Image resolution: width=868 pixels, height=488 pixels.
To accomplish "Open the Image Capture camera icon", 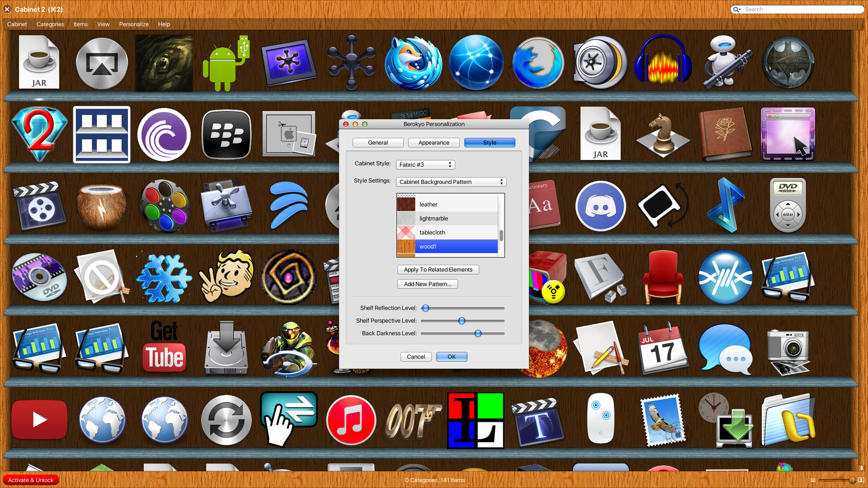I will coord(789,352).
